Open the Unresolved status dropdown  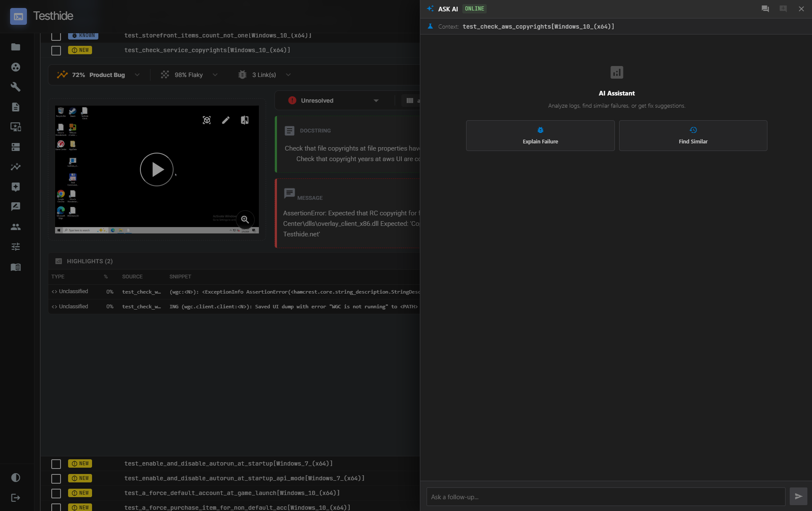pos(376,101)
